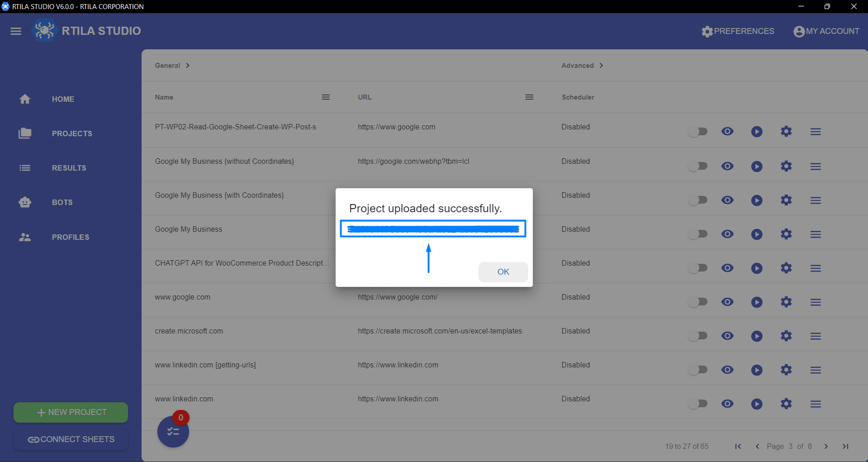Toggle switch for Google My Business {without Coordinates}
This screenshot has height=462, width=868.
697,166
